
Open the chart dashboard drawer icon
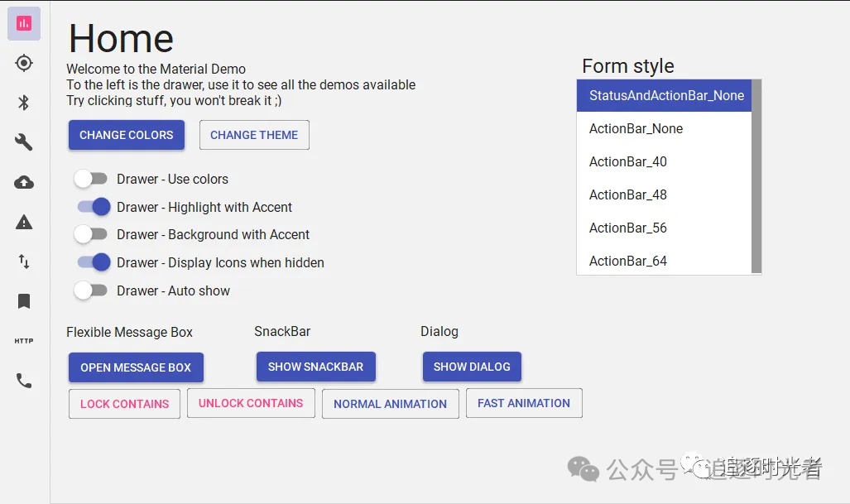point(24,23)
